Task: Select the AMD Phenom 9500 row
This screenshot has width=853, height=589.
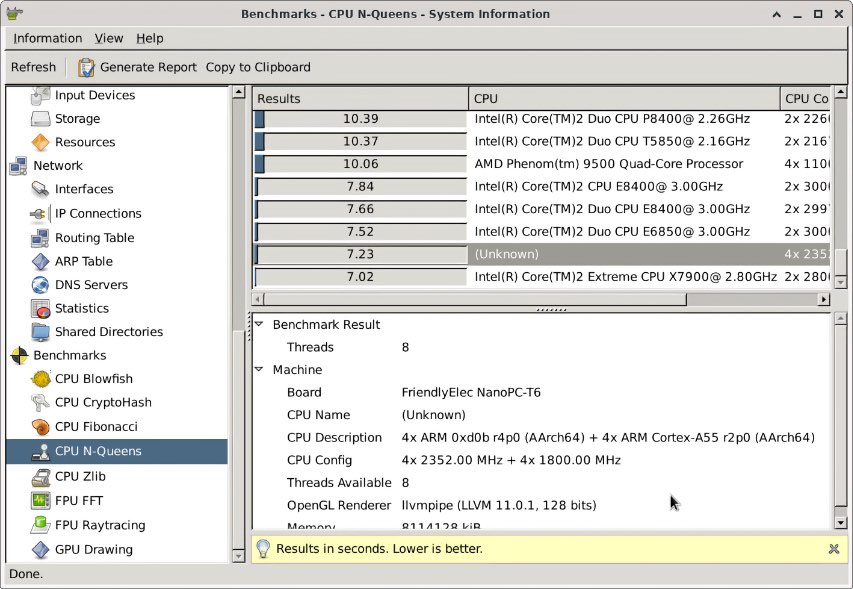Action: (542, 164)
